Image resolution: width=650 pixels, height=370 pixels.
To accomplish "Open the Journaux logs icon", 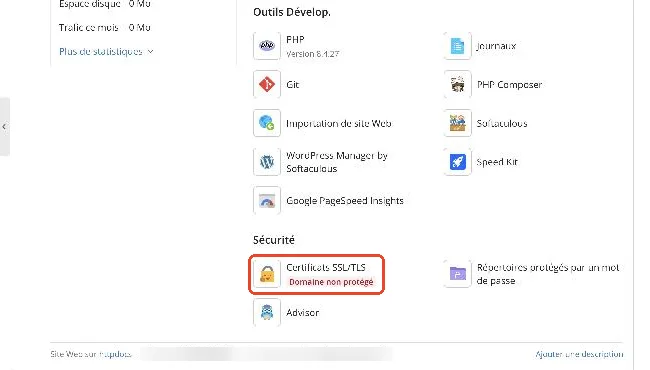I will coord(457,46).
